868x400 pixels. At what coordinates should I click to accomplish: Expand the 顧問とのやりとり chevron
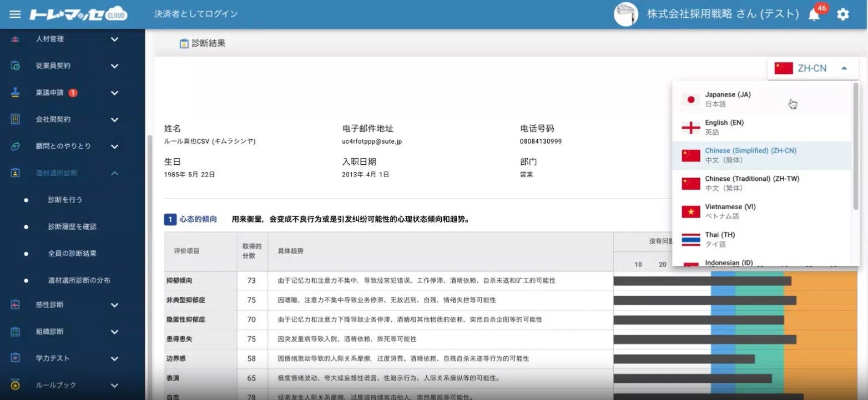[x=114, y=146]
